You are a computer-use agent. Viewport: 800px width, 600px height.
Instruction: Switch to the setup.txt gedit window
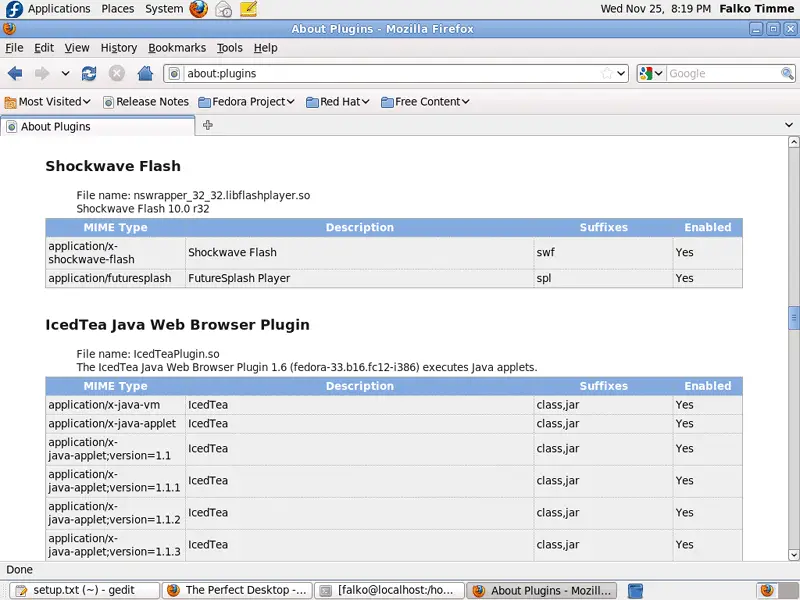click(85, 590)
